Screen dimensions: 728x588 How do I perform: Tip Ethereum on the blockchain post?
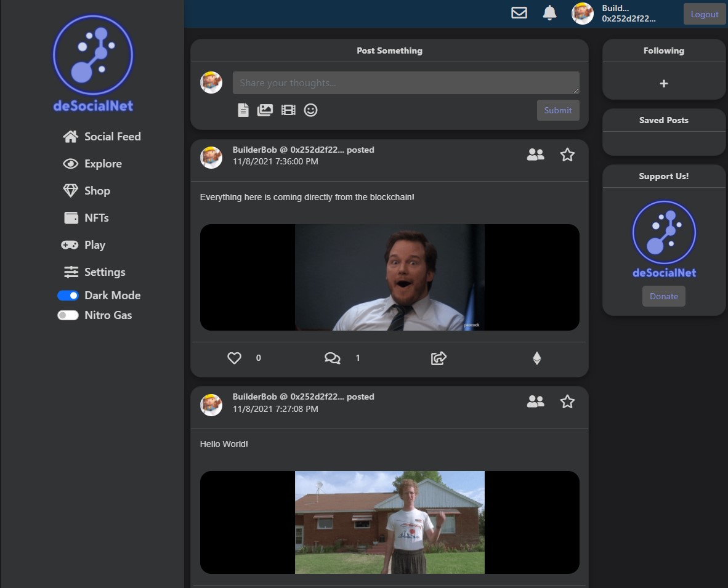536,358
